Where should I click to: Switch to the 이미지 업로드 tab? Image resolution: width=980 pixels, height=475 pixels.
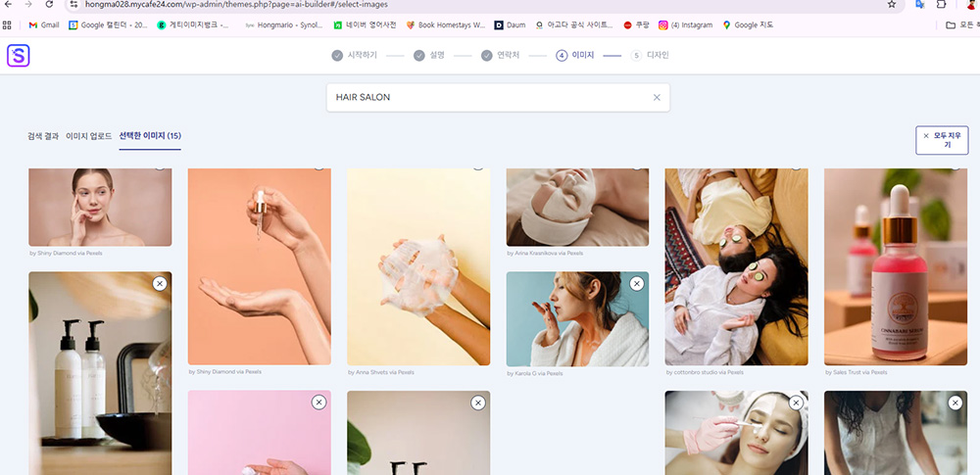pyautogui.click(x=89, y=135)
